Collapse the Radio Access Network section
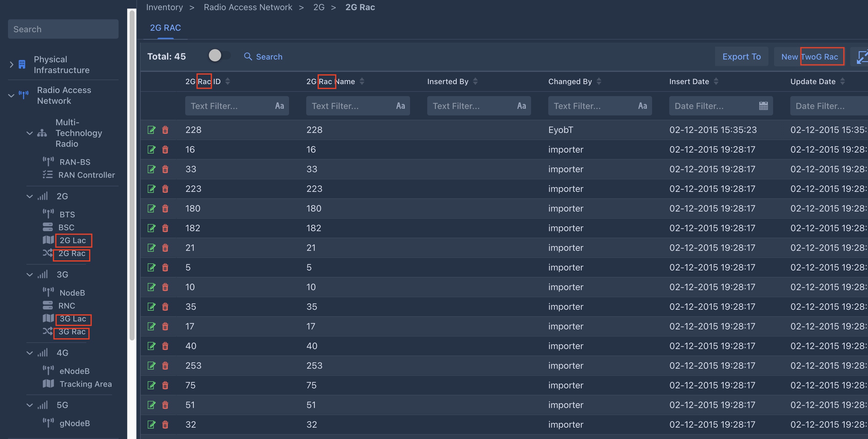This screenshot has height=439, width=868. [x=11, y=96]
